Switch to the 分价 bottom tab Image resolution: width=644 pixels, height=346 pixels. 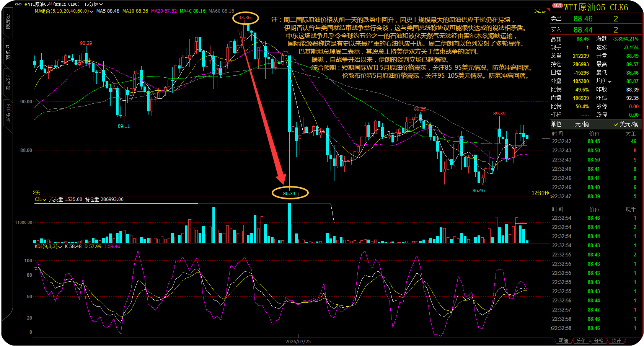(581, 341)
